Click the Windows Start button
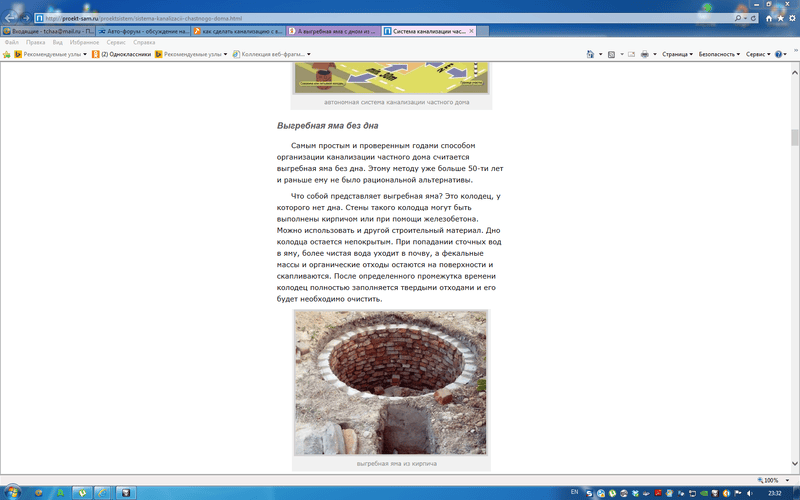Screen dimensions: 800x500 [13, 493]
